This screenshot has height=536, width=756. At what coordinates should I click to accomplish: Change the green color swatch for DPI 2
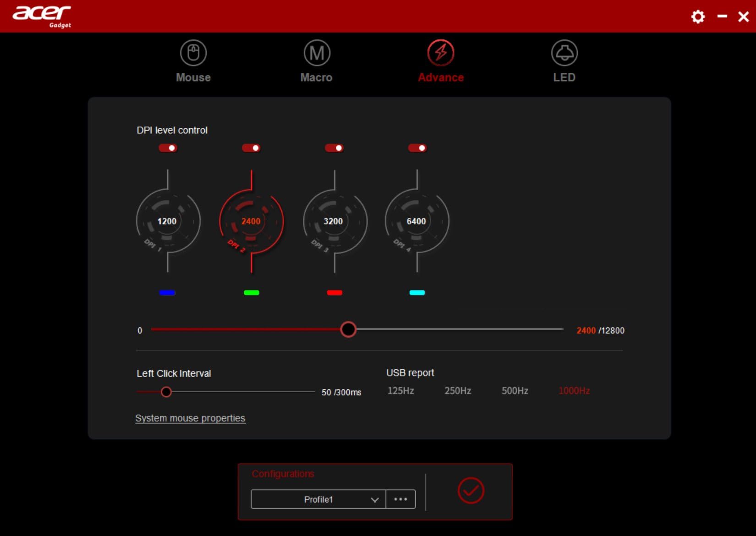pos(252,293)
